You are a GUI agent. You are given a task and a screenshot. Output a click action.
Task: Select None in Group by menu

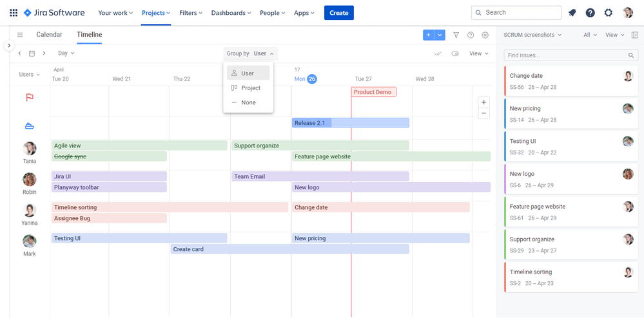point(248,102)
